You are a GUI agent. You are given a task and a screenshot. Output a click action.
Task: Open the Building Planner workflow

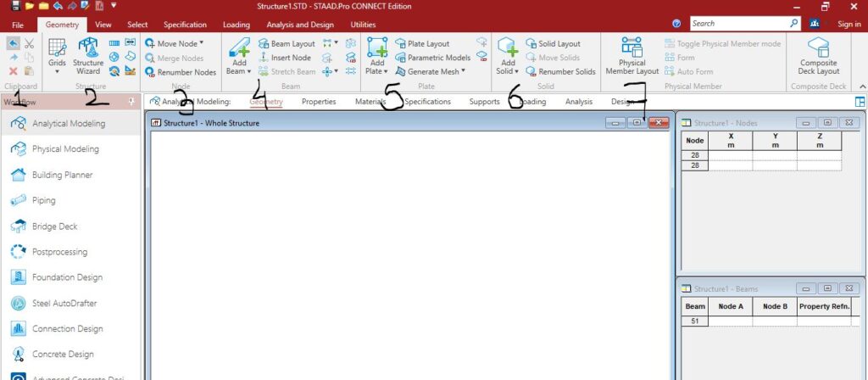70,175
